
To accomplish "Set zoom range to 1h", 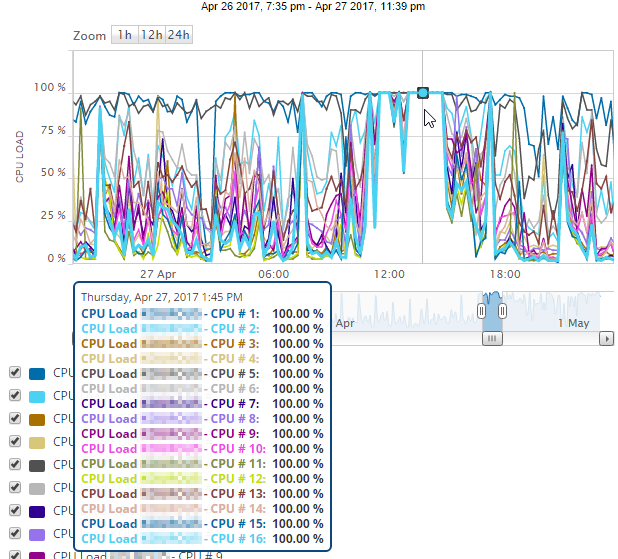I will (125, 35).
